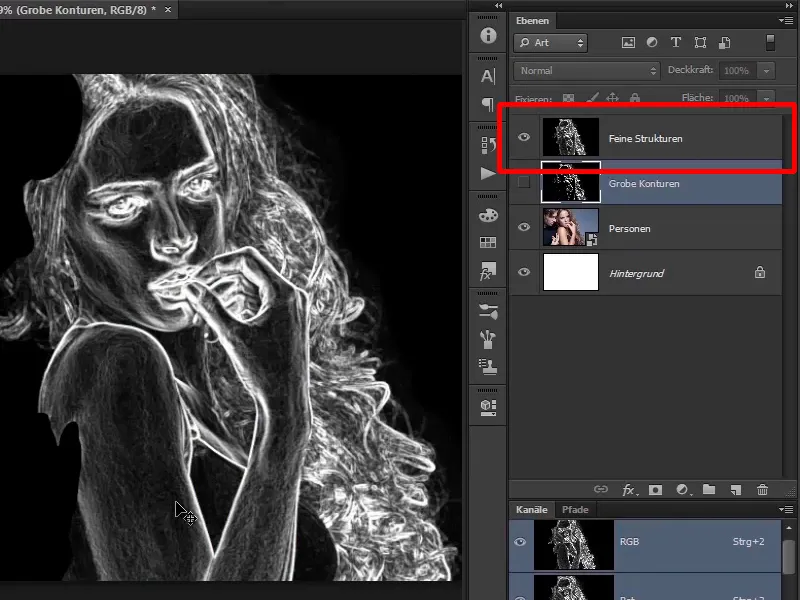Image resolution: width=800 pixels, height=600 pixels.
Task: Toggle lock all padlock icon
Action: pos(635,98)
